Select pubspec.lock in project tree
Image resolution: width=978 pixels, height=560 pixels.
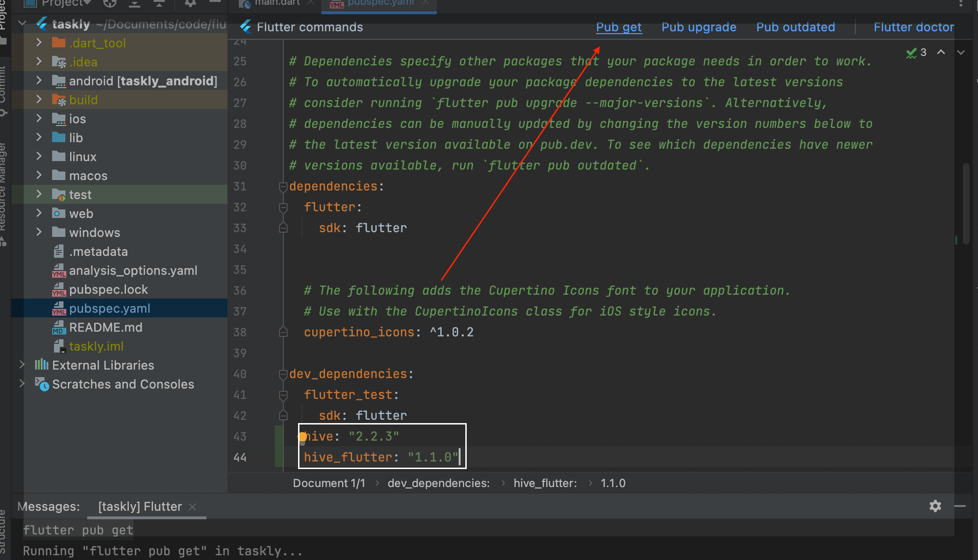click(108, 289)
